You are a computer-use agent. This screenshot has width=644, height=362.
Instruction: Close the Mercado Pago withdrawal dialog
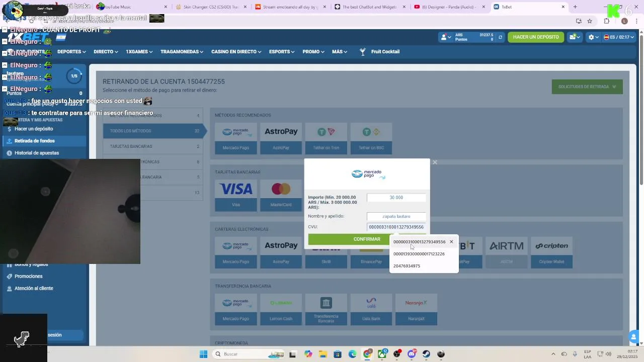[x=435, y=162]
